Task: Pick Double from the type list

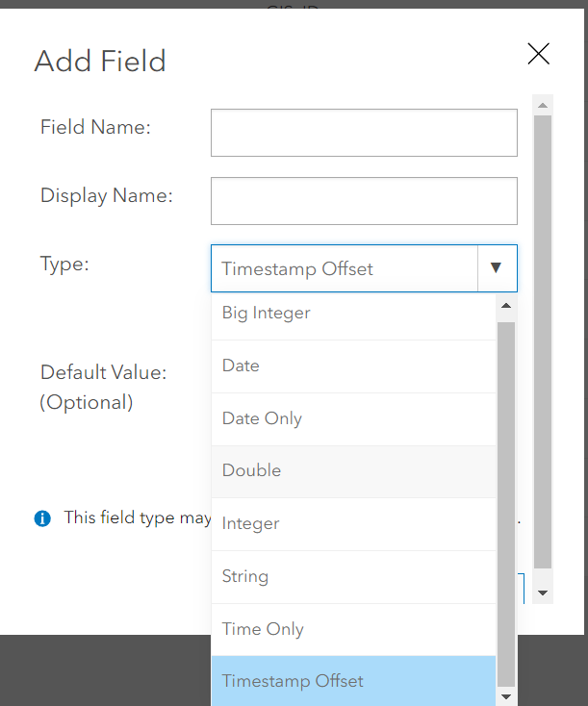Action: (353, 471)
